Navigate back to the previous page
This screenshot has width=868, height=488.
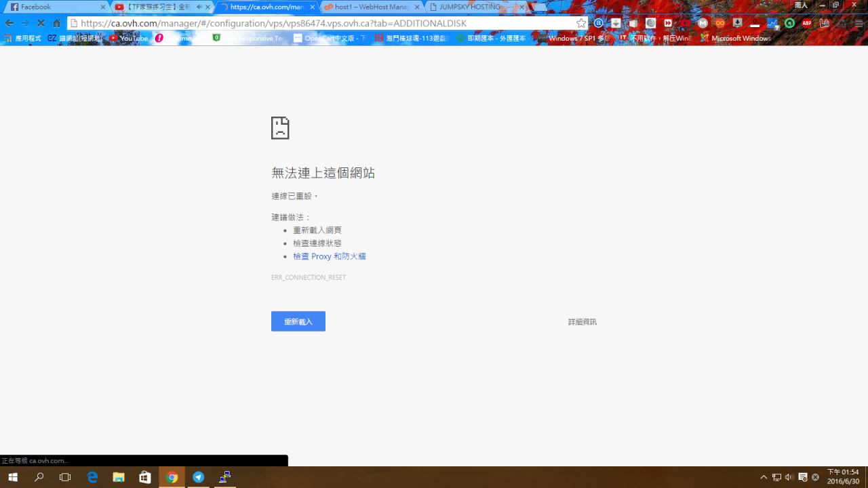(x=9, y=23)
